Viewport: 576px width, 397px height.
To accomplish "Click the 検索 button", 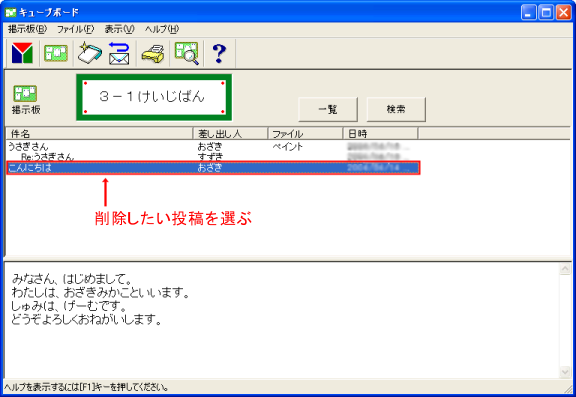I will (x=396, y=109).
